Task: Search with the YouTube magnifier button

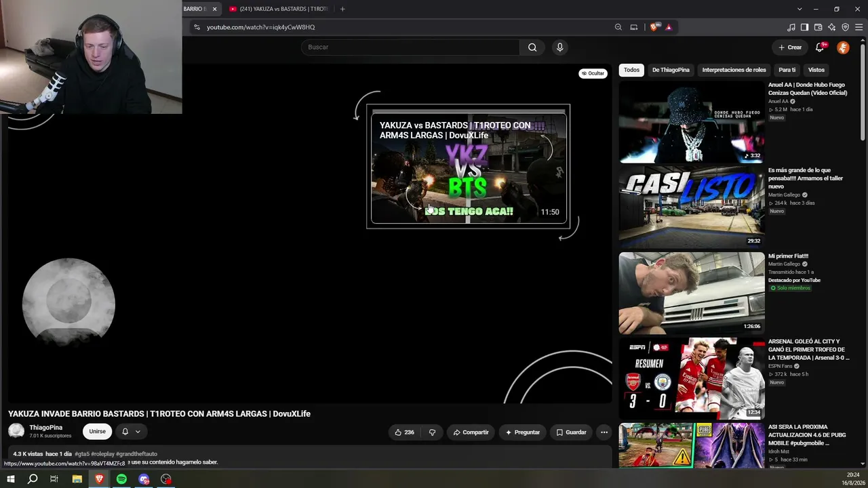Action: [532, 47]
